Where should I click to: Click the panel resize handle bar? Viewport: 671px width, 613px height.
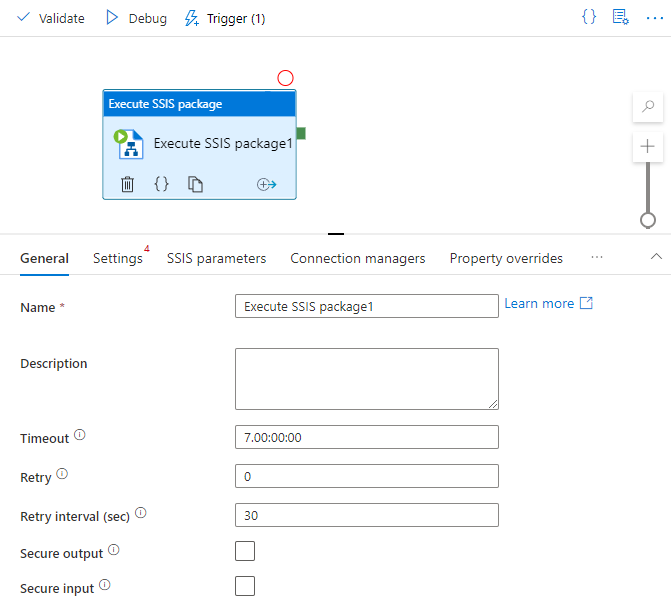coord(336,234)
